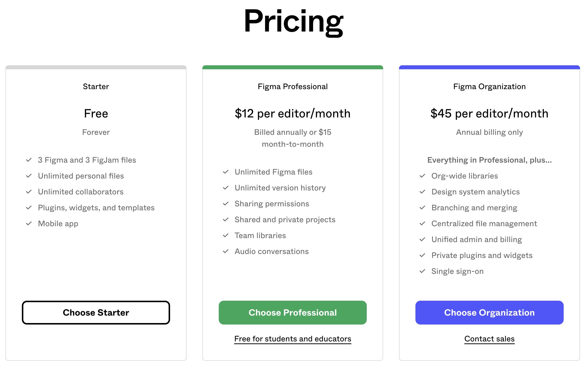Image resolution: width=588 pixels, height=365 pixels.
Task: Click the Choose Starter button
Action: point(96,312)
